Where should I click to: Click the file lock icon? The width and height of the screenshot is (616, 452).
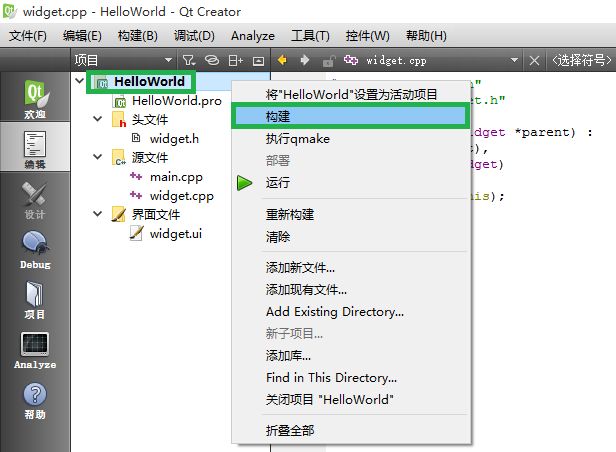click(x=328, y=60)
